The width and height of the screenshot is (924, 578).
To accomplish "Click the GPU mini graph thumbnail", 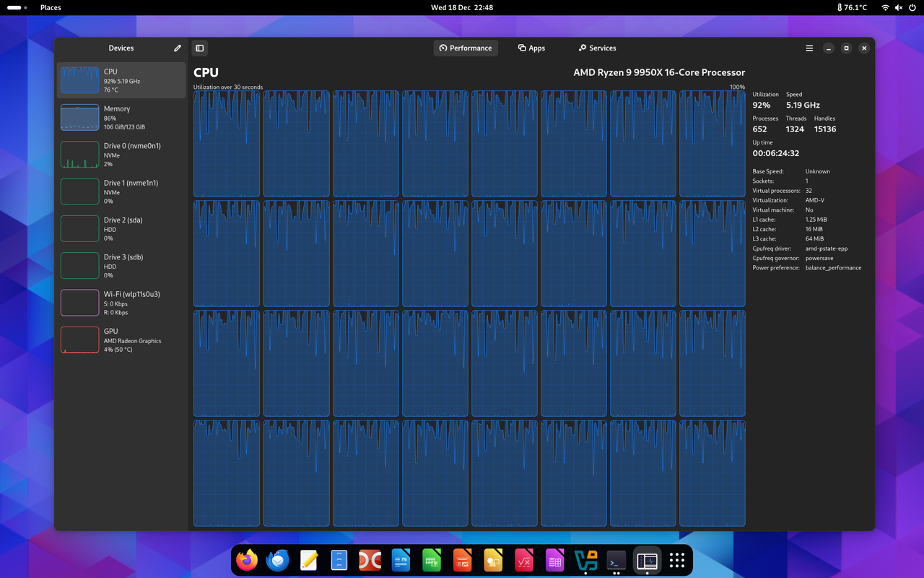I will [x=79, y=340].
